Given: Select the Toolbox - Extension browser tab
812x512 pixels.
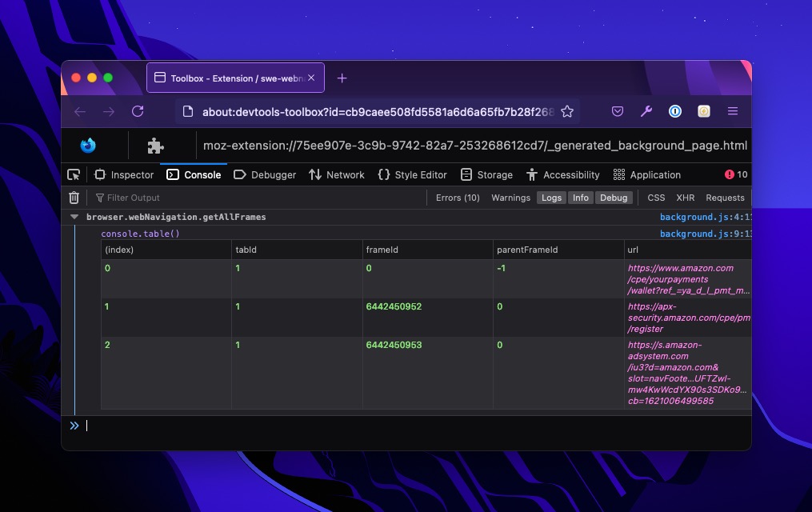Looking at the screenshot, I should point(236,78).
